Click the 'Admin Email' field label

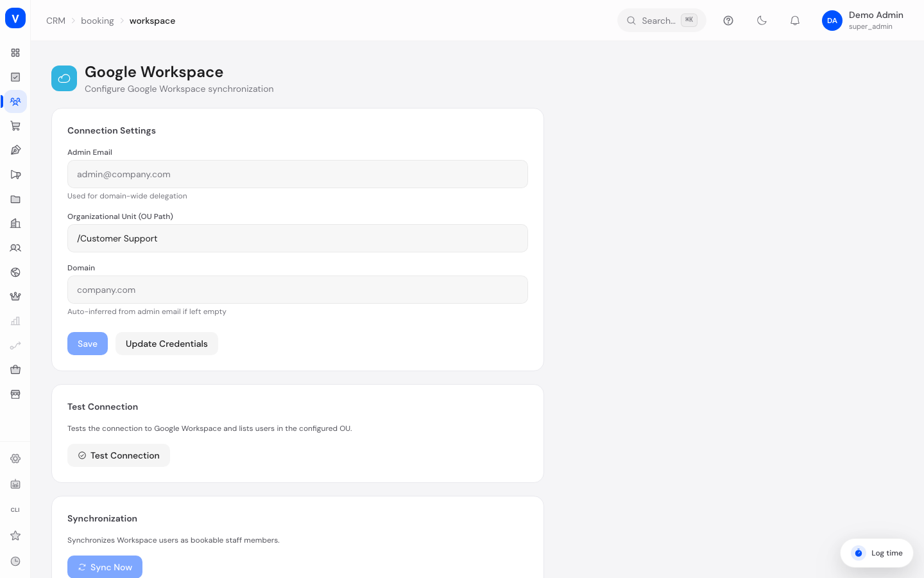90,152
